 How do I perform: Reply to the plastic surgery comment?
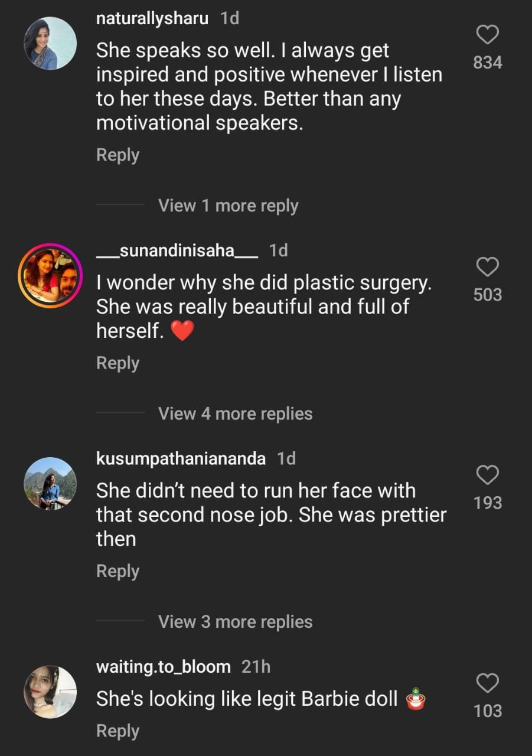118,363
